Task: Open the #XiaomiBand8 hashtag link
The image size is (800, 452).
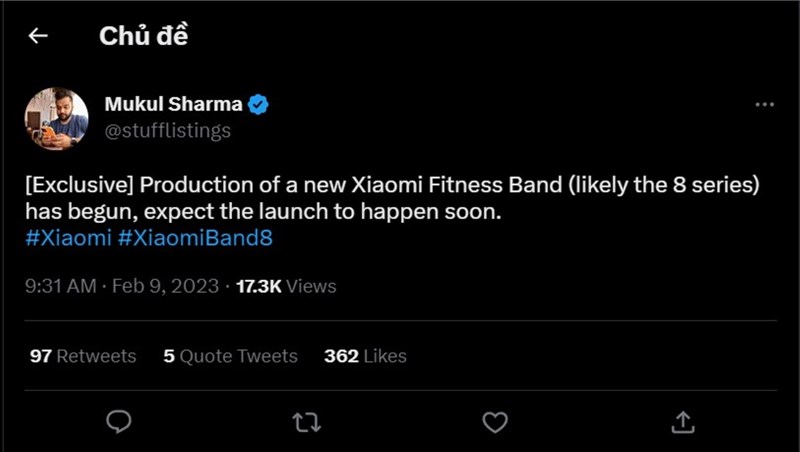Action: 195,238
